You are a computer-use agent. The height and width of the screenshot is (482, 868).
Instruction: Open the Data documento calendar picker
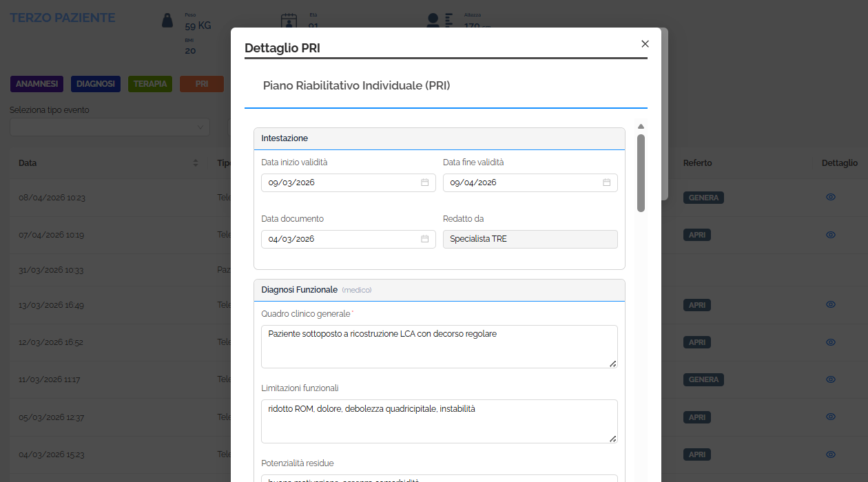click(x=426, y=239)
